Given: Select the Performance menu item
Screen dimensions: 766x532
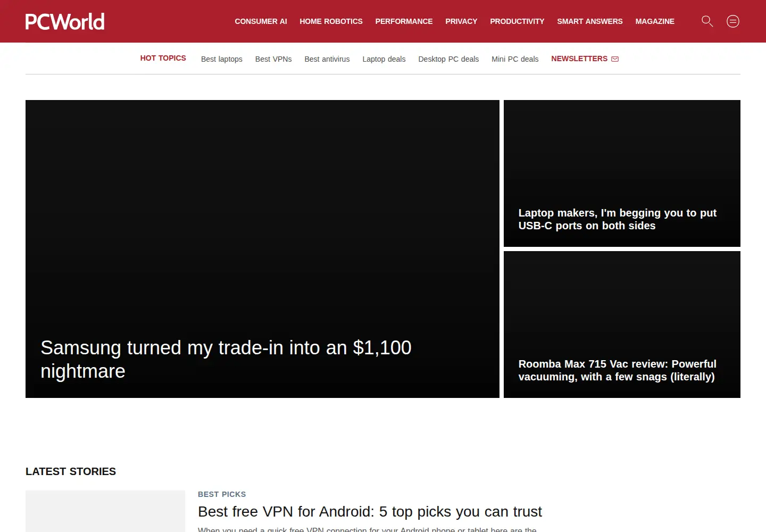Looking at the screenshot, I should click(404, 21).
